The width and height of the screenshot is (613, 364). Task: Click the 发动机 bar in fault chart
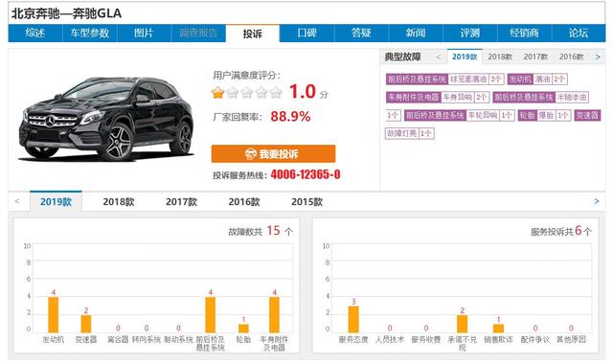(x=54, y=315)
